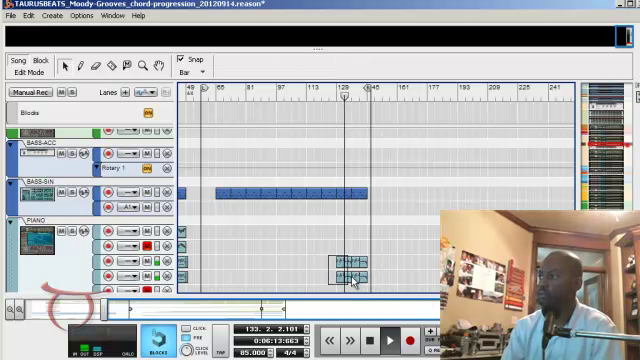Open the automation lane dropdown beside Lanes

point(145,93)
